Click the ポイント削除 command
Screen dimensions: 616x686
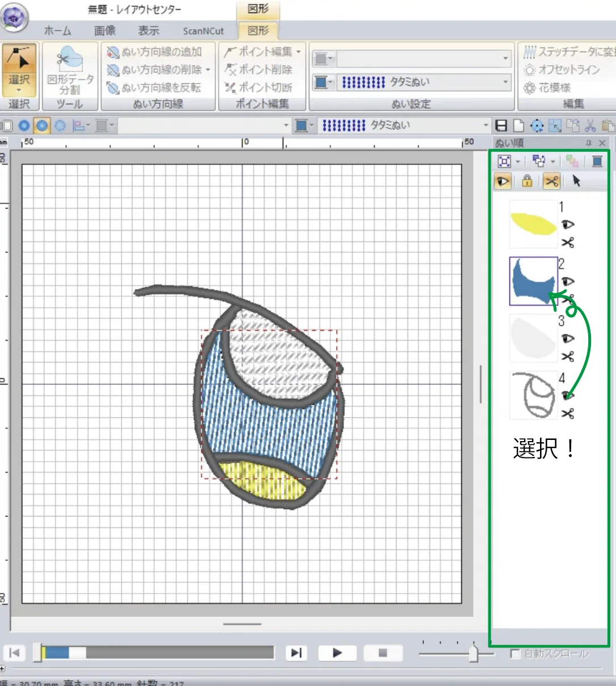point(258,70)
